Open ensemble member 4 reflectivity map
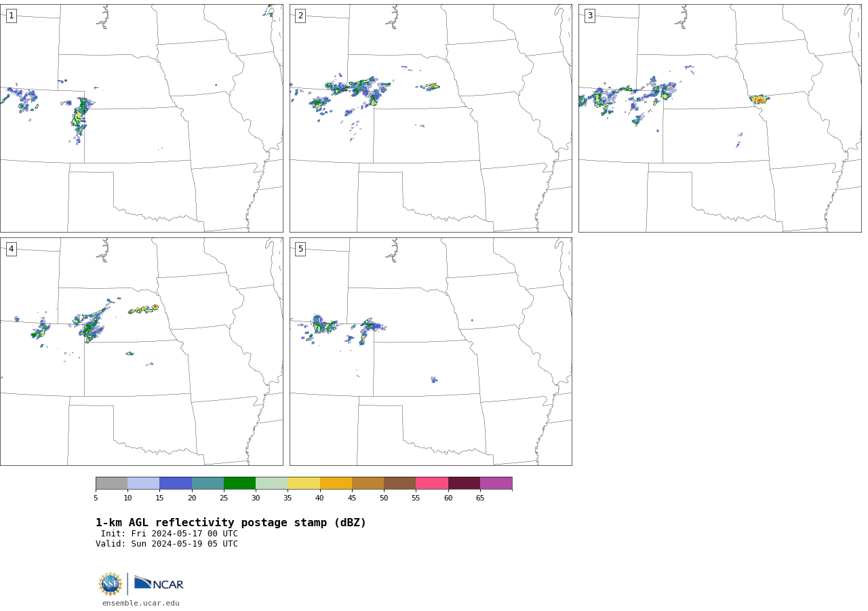Viewport: 868px width, 611px height. [x=142, y=351]
